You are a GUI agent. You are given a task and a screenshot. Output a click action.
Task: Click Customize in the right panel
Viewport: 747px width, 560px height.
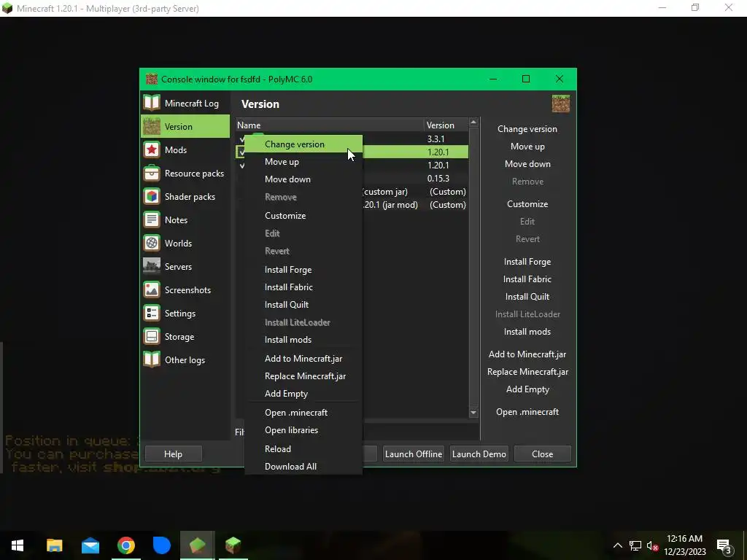pos(527,204)
